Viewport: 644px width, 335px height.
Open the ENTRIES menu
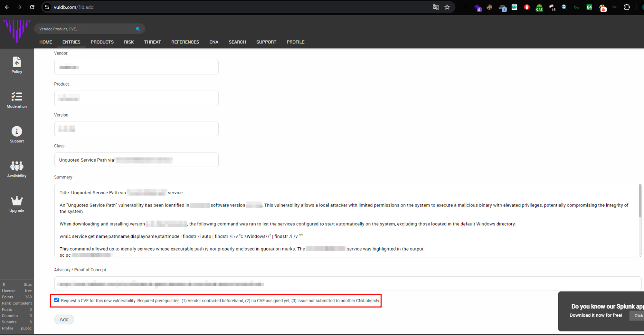71,42
